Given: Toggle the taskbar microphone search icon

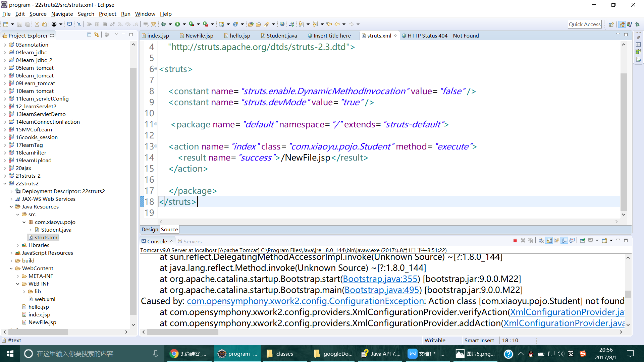Looking at the screenshot, I should pos(156,354).
